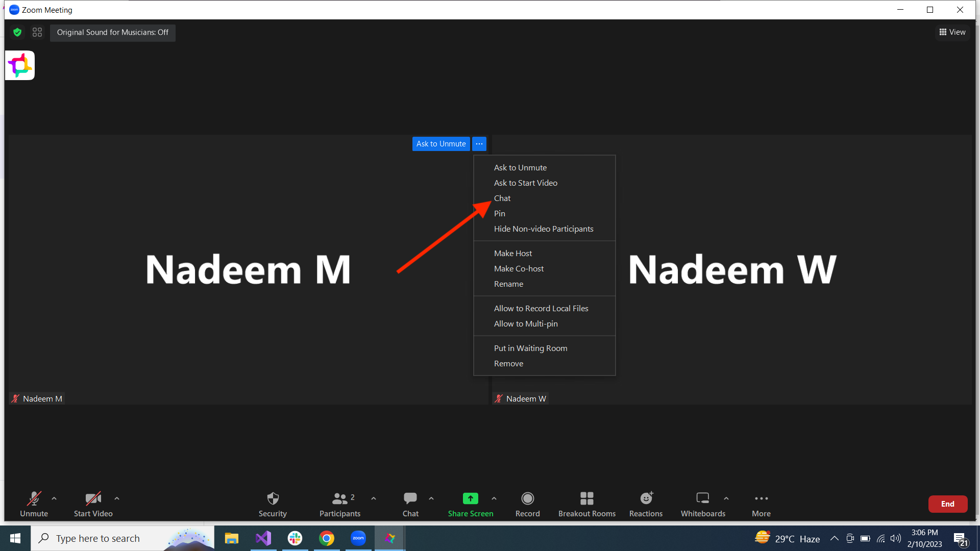Choose Make Co-host menu entry

tap(519, 269)
